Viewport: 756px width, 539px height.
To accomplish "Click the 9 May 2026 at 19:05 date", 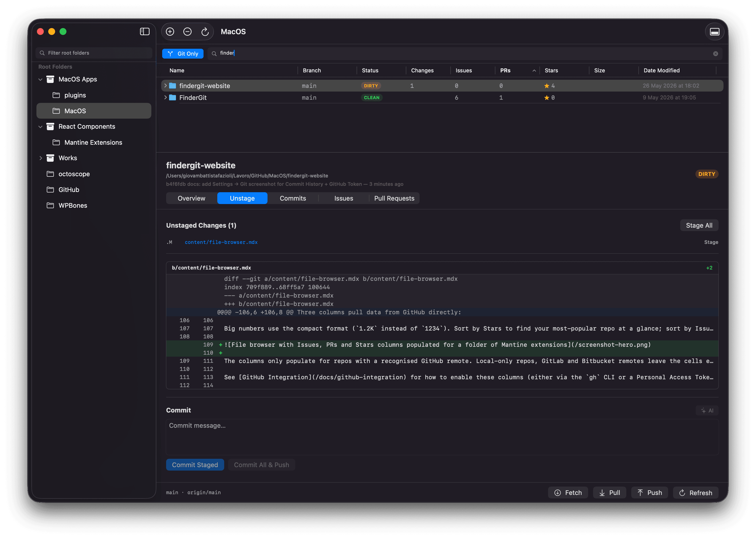I will click(x=669, y=97).
